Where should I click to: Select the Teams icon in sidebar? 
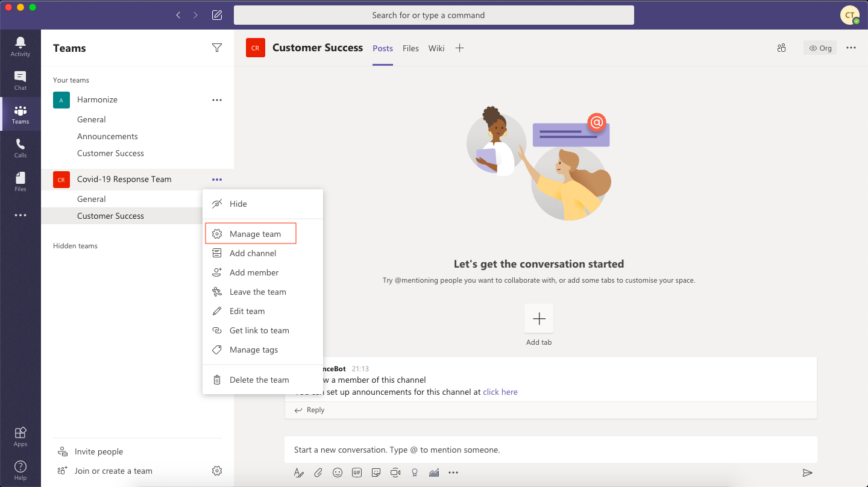point(20,114)
